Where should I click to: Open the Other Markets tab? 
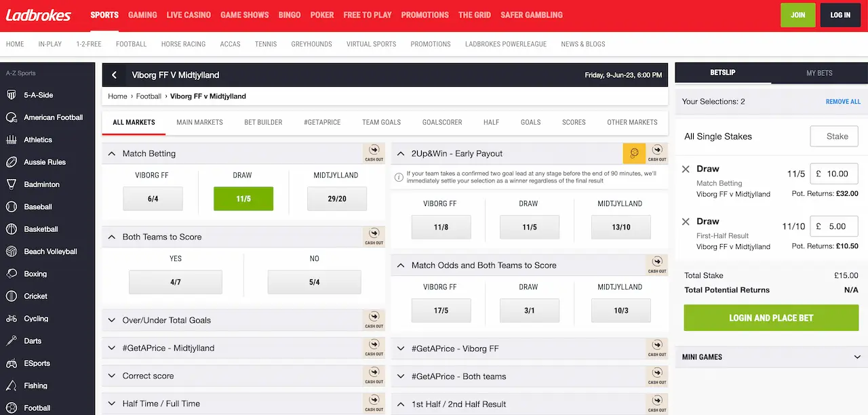pyautogui.click(x=632, y=122)
